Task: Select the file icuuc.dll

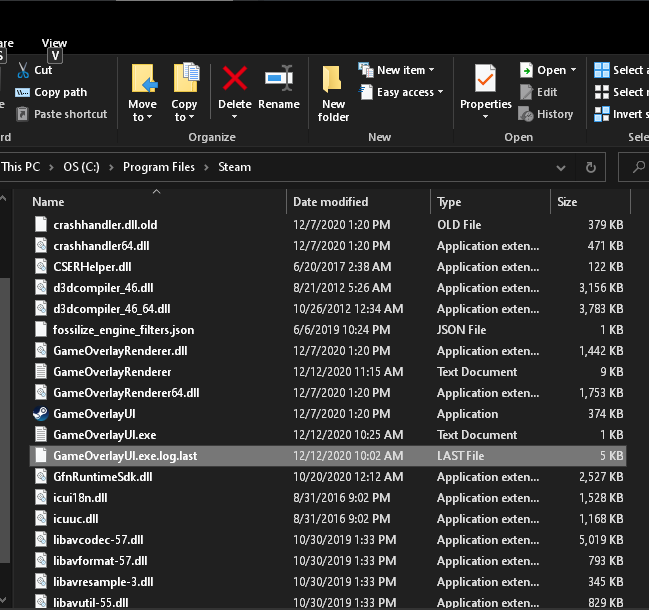Action: pos(328,519)
